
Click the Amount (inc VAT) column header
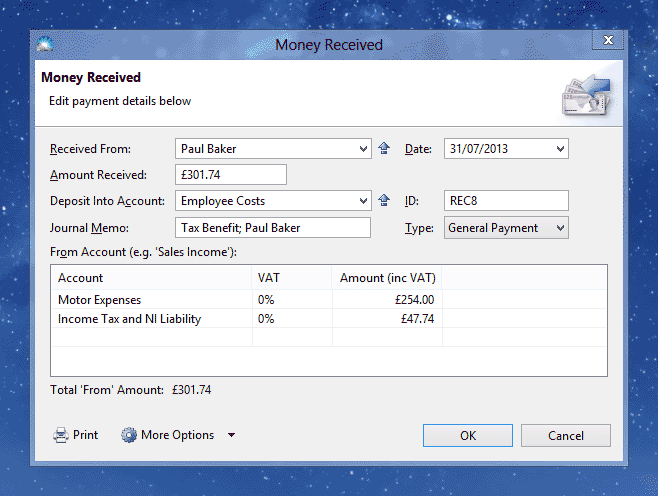click(x=387, y=278)
